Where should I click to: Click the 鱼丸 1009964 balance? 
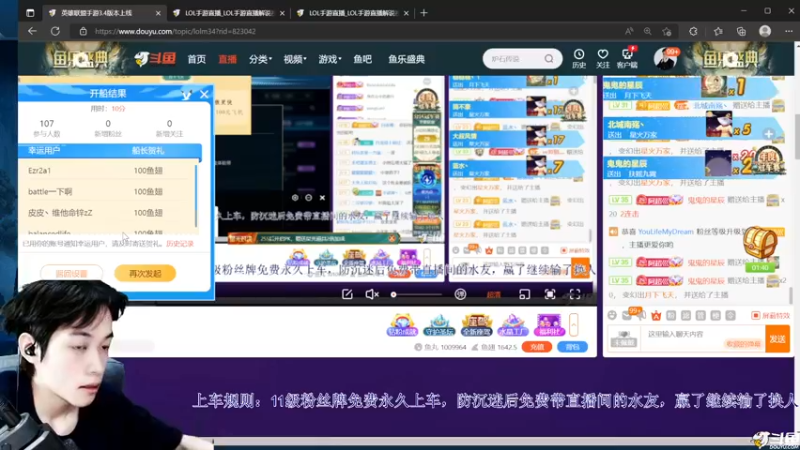pos(440,347)
